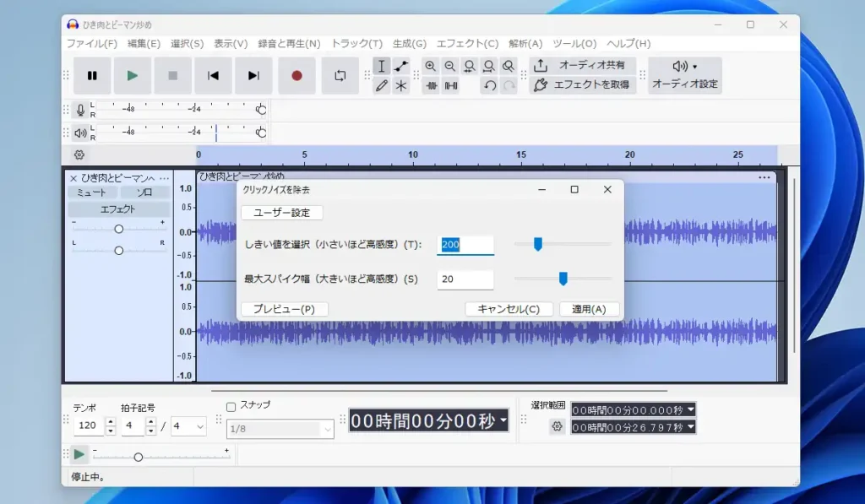Click the Zoom In magnifier icon
865x504 pixels.
(431, 66)
